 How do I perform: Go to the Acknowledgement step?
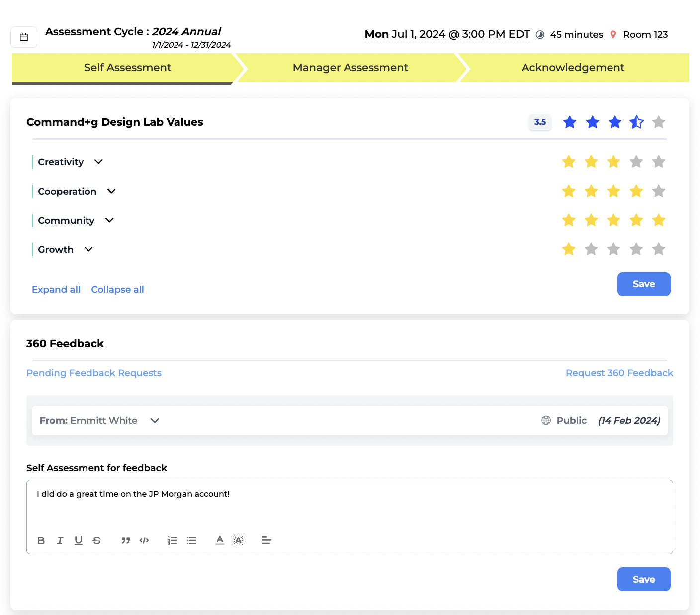pos(573,68)
